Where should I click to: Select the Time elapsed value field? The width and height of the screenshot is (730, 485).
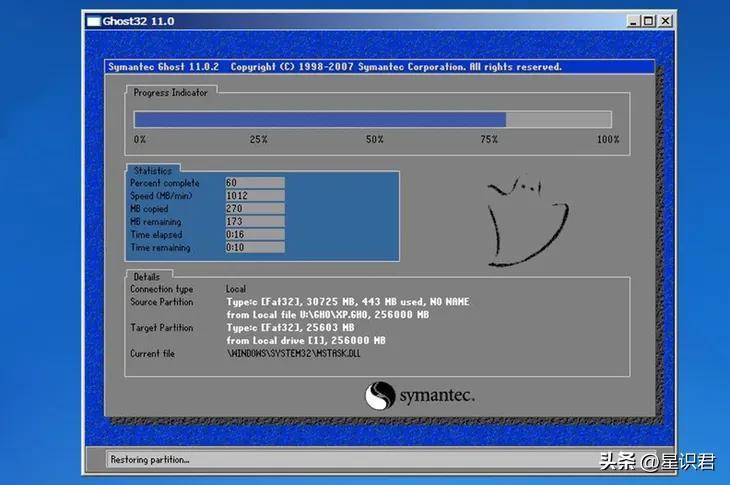click(255, 235)
